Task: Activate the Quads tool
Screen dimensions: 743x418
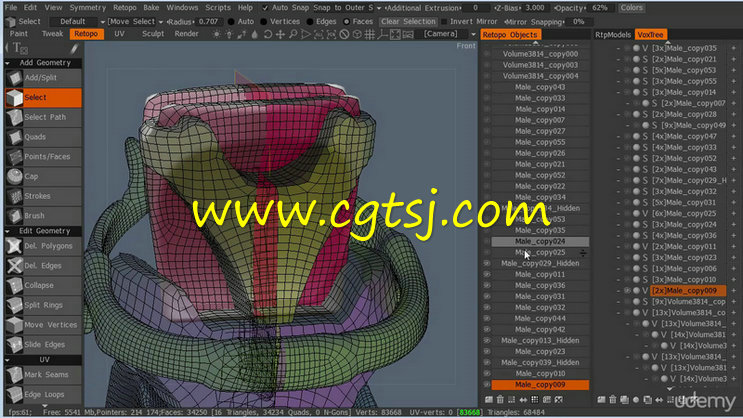Action: click(x=43, y=137)
